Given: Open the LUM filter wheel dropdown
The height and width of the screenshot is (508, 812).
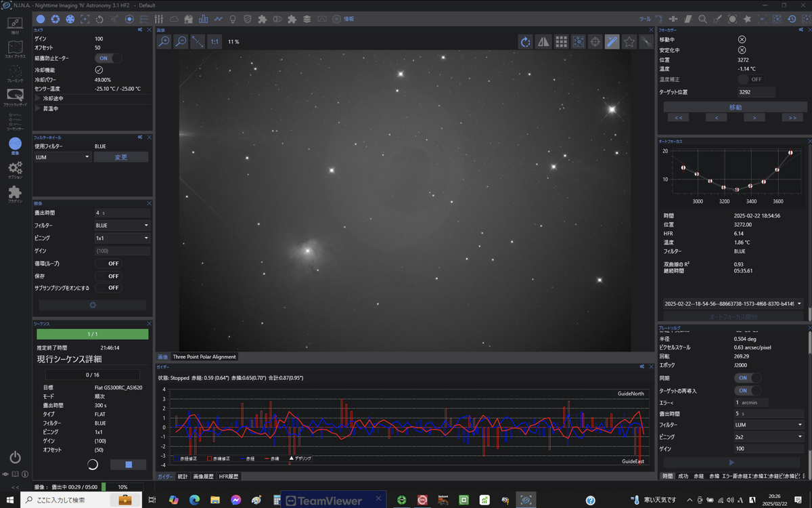Looking at the screenshot, I should click(62, 157).
